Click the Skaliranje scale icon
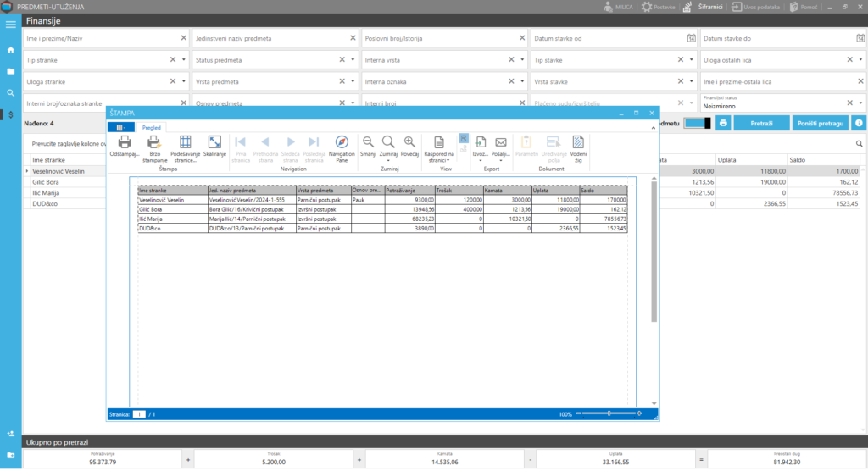Image resolution: width=868 pixels, height=471 pixels. [214, 144]
